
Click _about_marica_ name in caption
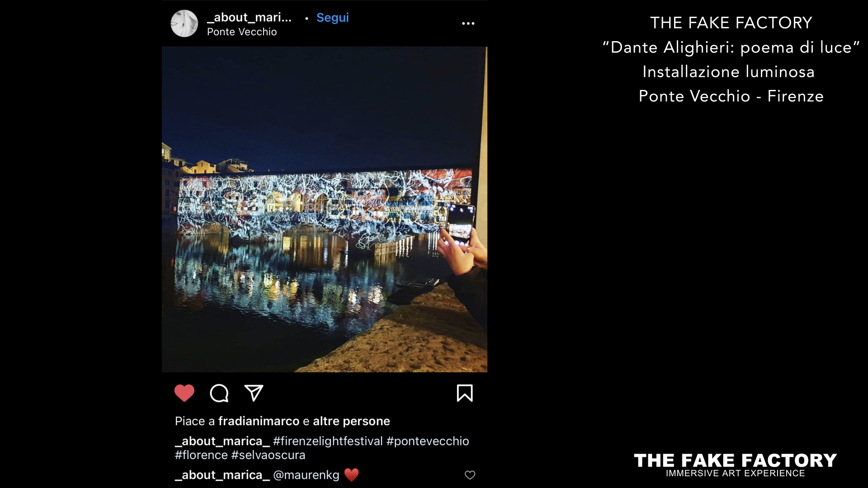point(222,441)
